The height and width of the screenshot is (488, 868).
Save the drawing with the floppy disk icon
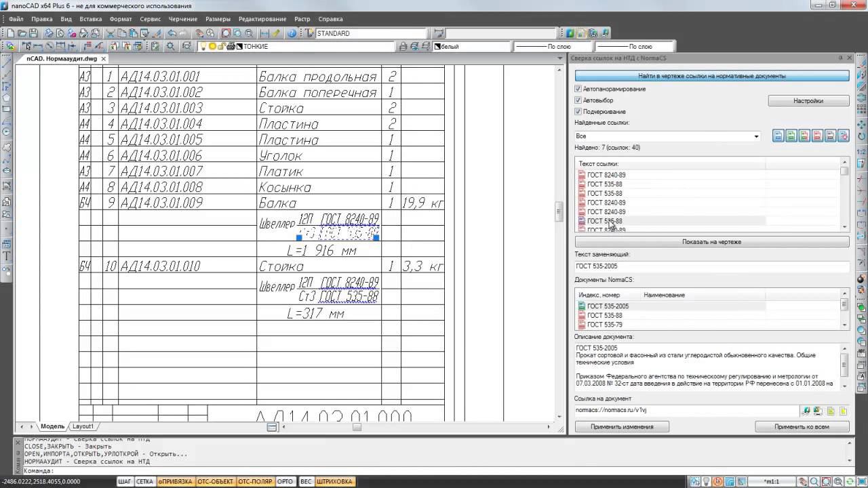point(33,33)
